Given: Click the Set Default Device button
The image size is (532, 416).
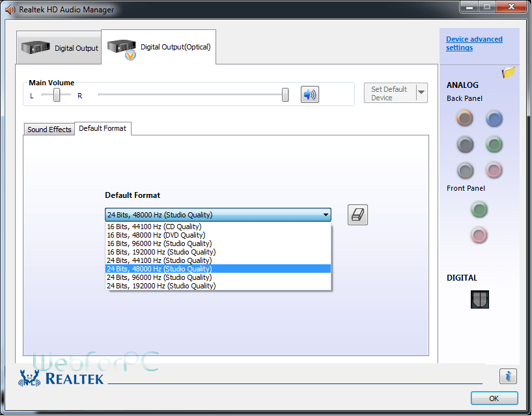Looking at the screenshot, I should coord(390,93).
